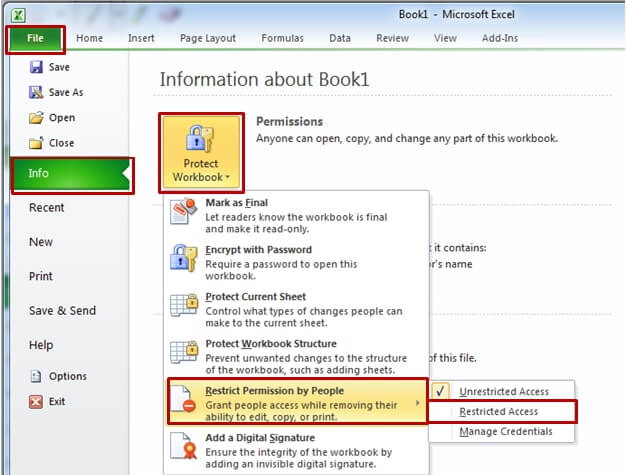Open the Formulas tab
The image size is (626, 475).
coord(282,38)
